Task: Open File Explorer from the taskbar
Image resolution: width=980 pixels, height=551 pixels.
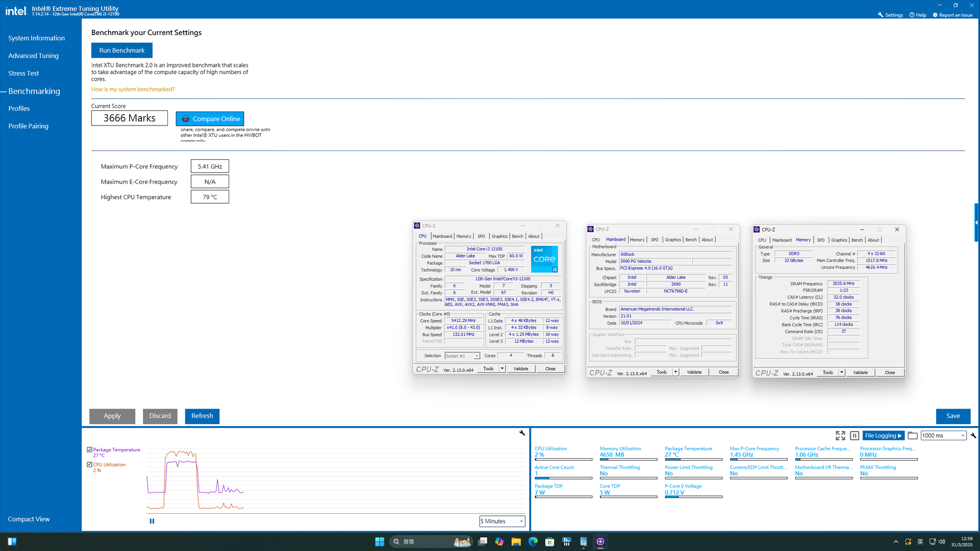Action: [x=516, y=542]
